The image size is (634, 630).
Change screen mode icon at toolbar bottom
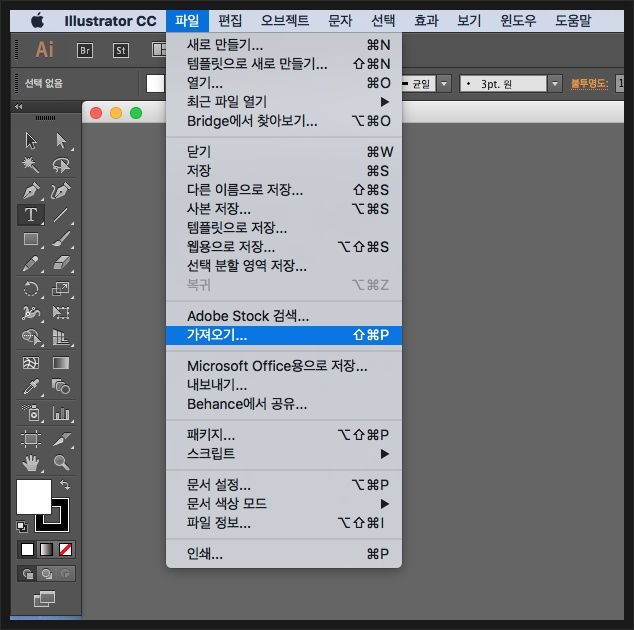click(x=44, y=599)
